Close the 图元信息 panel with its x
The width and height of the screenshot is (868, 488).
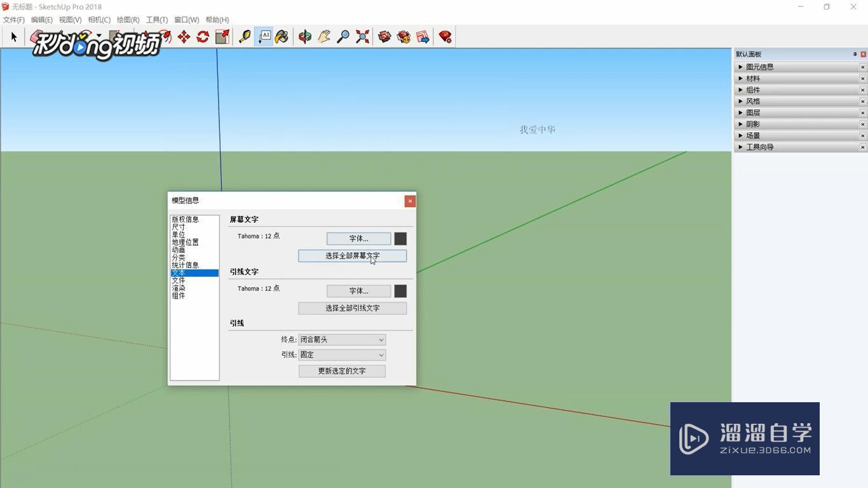863,67
